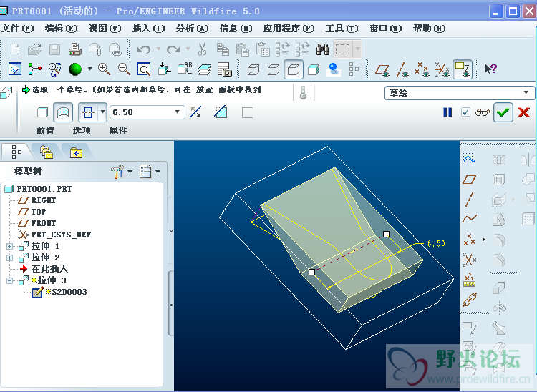Click the Undo arrow
This screenshot has width=537, height=392.
tap(144, 49)
